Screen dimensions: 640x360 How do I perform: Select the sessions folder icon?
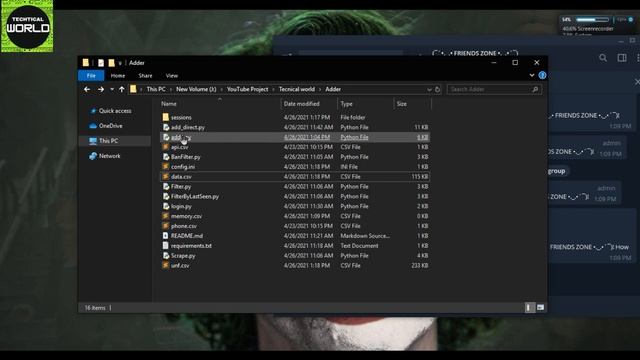[x=165, y=117]
